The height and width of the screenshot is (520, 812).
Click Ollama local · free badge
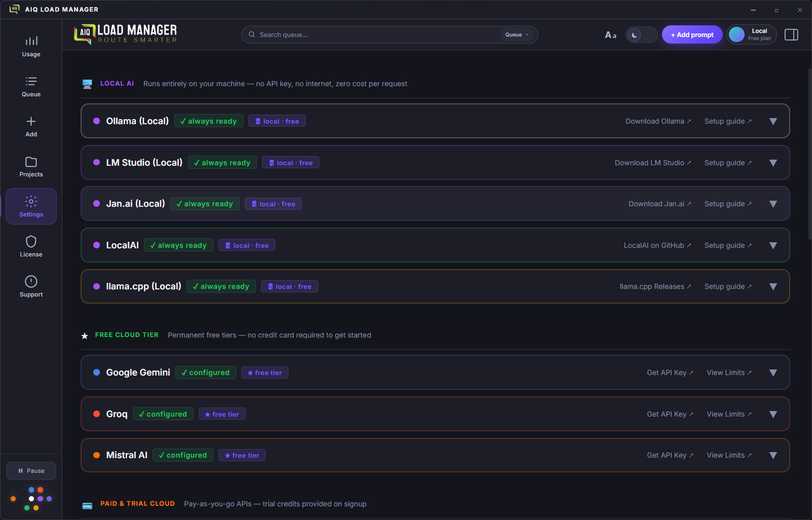click(x=277, y=121)
